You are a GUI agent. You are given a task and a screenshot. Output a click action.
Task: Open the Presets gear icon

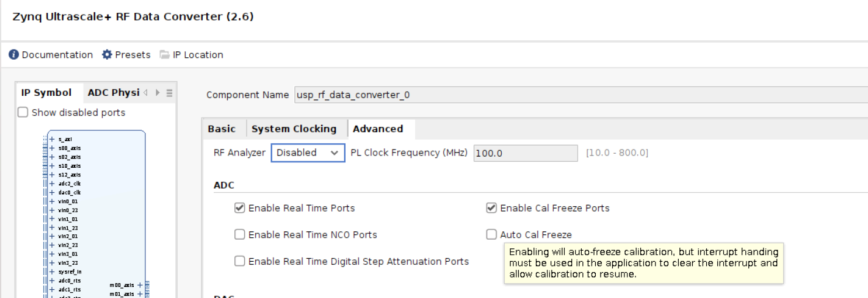click(107, 54)
